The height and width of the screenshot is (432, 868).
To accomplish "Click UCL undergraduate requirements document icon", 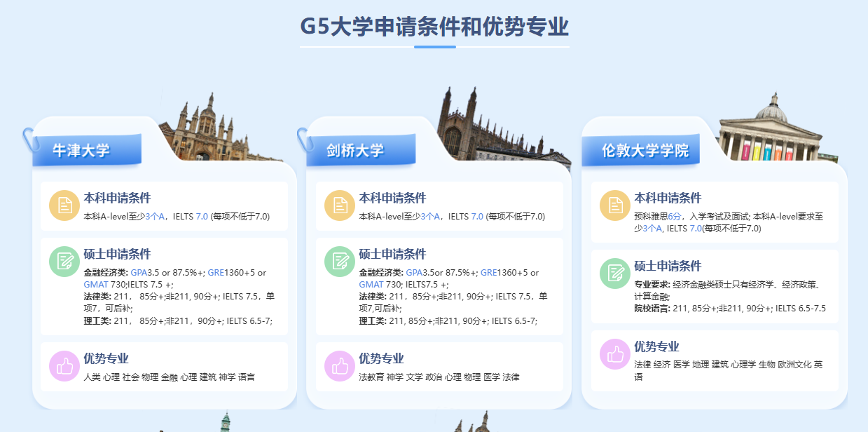I will (x=614, y=205).
